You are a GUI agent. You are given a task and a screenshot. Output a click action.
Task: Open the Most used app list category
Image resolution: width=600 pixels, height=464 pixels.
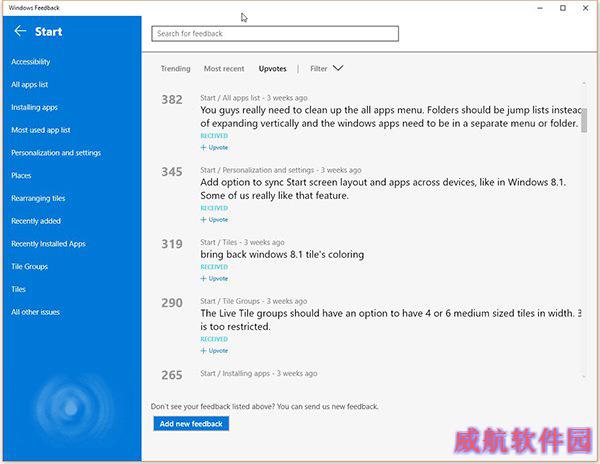pyautogui.click(x=41, y=130)
